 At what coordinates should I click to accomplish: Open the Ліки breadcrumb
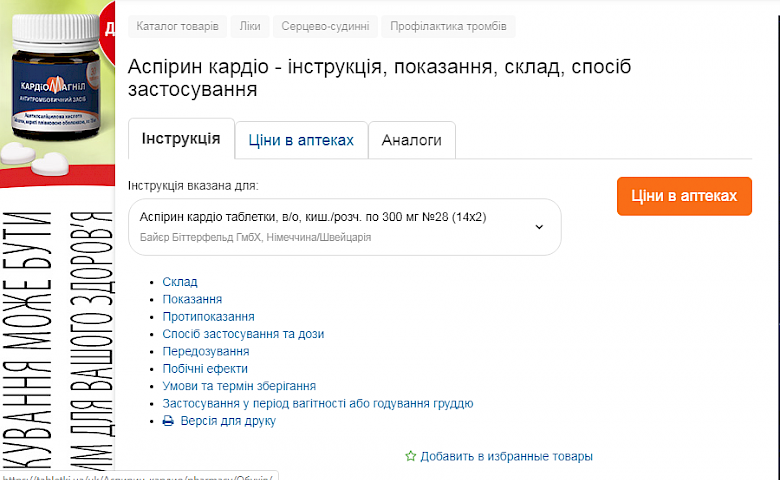250,26
